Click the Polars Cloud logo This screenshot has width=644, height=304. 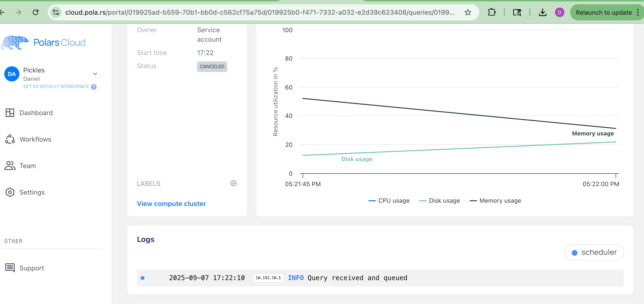click(44, 43)
